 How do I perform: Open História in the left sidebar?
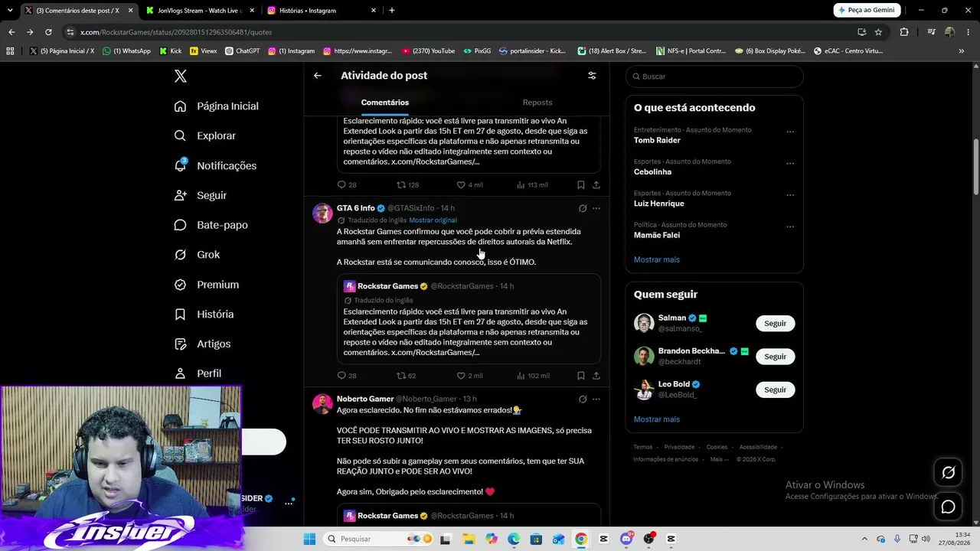(204, 315)
